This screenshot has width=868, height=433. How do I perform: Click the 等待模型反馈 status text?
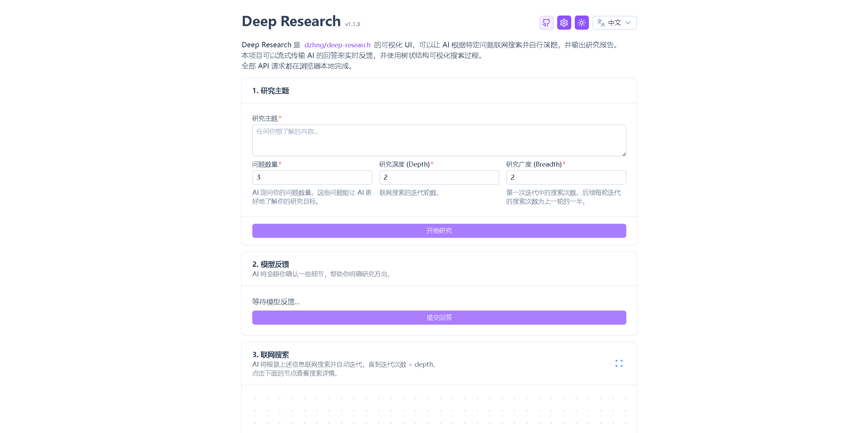276,302
